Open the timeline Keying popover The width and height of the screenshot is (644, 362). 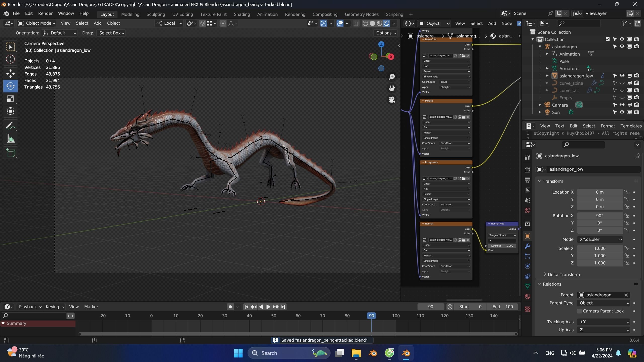pyautogui.click(x=55, y=307)
